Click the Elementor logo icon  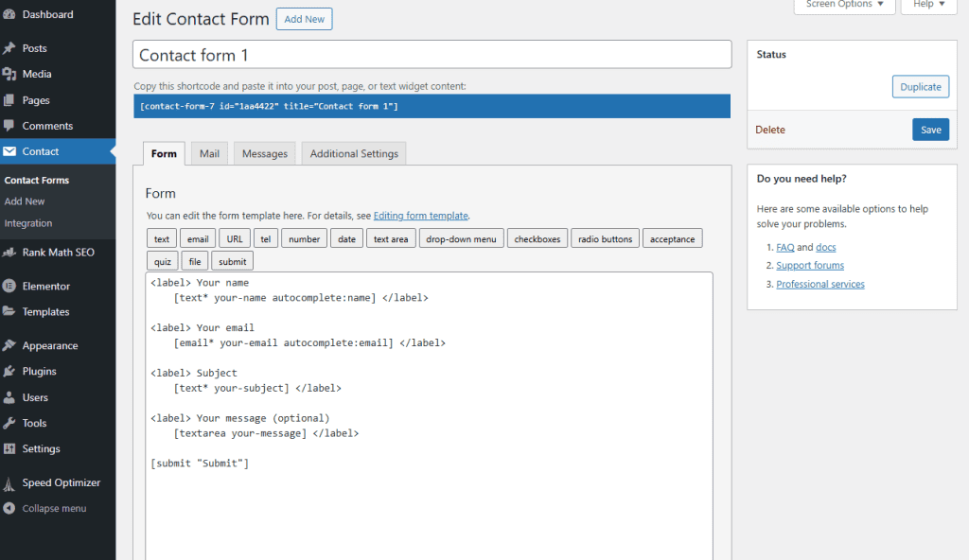coord(9,287)
